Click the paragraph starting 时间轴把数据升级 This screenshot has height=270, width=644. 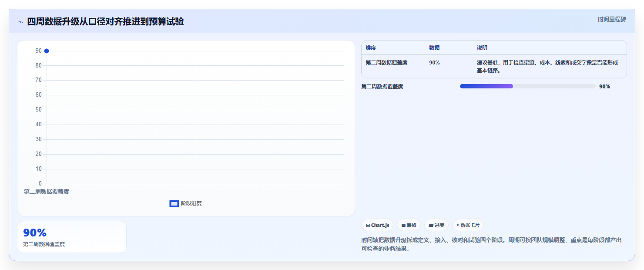491,245
